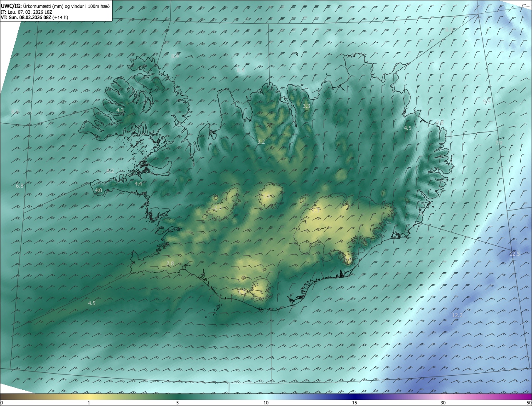Click the 3.2 precipitation value label
Image resolution: width=532 pixels, height=406 pixels.
[x=261, y=142]
